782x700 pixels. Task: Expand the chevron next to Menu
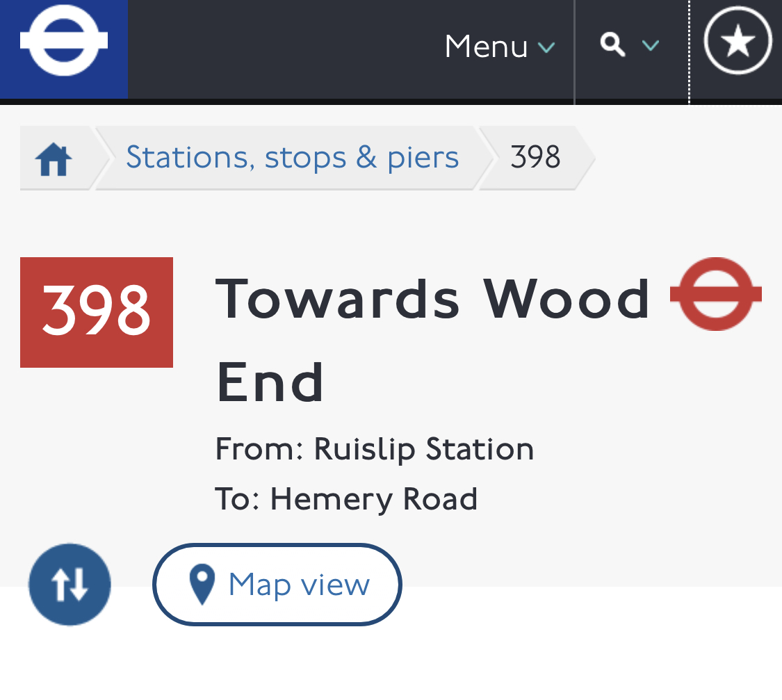546,47
